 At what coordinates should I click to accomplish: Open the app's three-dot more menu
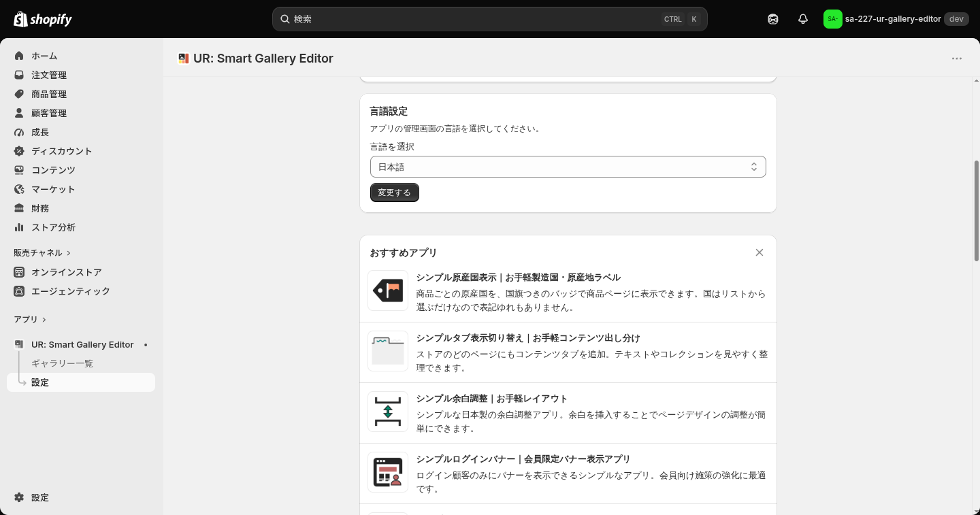[x=957, y=59]
